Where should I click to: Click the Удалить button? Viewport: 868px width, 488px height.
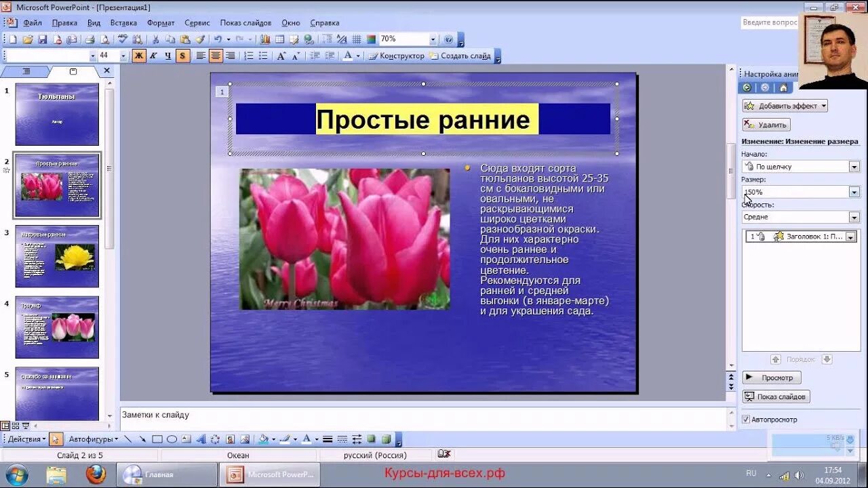766,125
